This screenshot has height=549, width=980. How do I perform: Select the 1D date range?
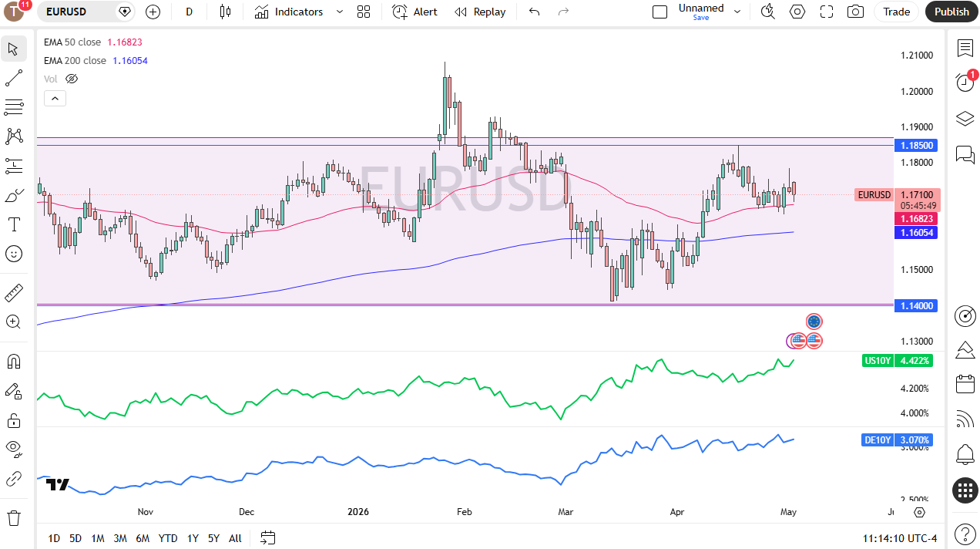click(x=54, y=538)
